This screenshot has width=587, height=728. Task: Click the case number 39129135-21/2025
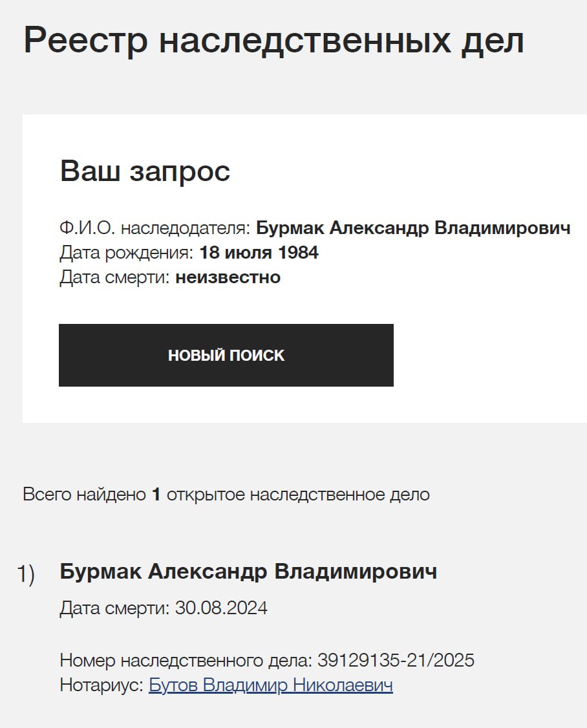click(x=396, y=660)
